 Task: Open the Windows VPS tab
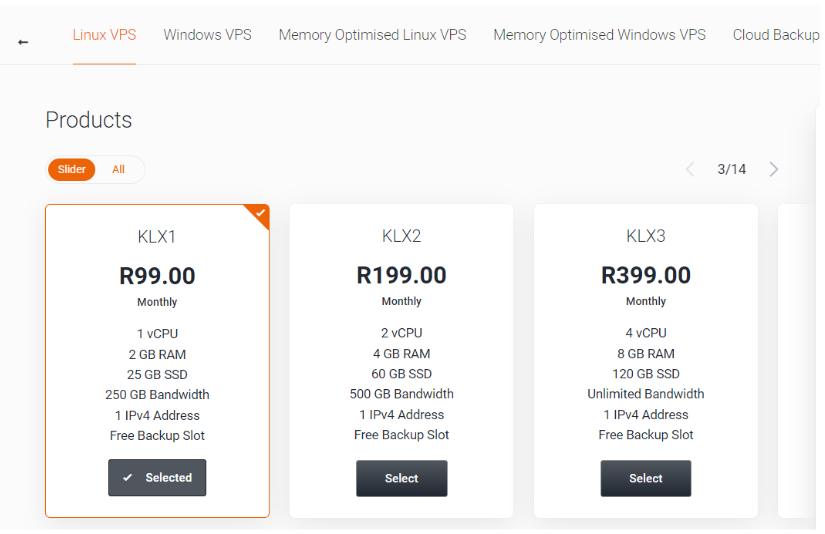(207, 35)
